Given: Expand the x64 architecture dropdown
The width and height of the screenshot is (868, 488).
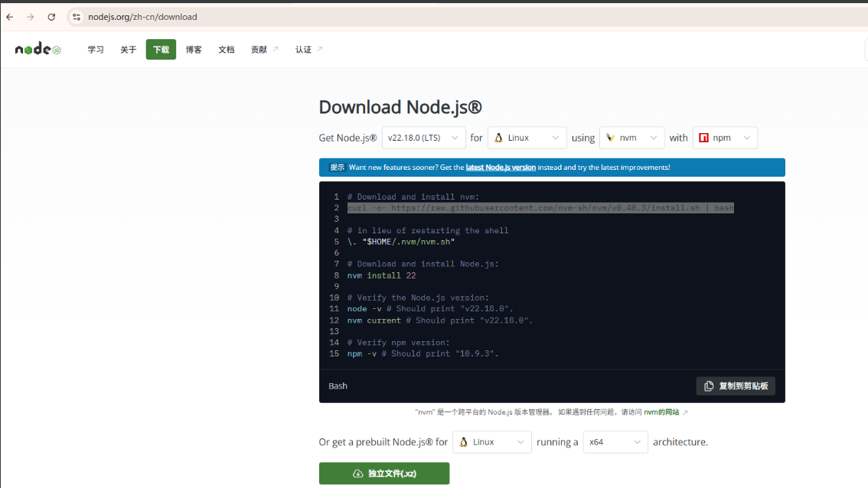Looking at the screenshot, I should [615, 442].
